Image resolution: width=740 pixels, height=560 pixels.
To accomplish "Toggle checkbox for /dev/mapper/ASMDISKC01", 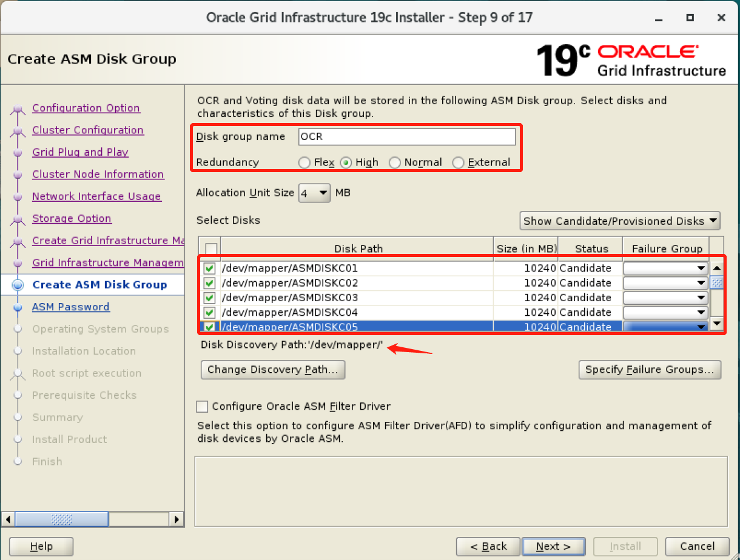I will 210,268.
